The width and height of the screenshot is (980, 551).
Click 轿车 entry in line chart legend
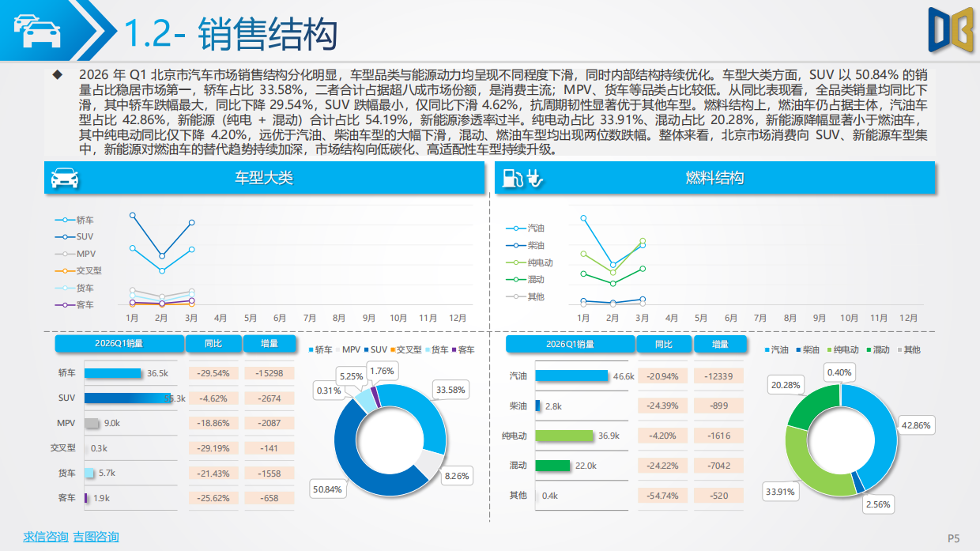point(74,220)
